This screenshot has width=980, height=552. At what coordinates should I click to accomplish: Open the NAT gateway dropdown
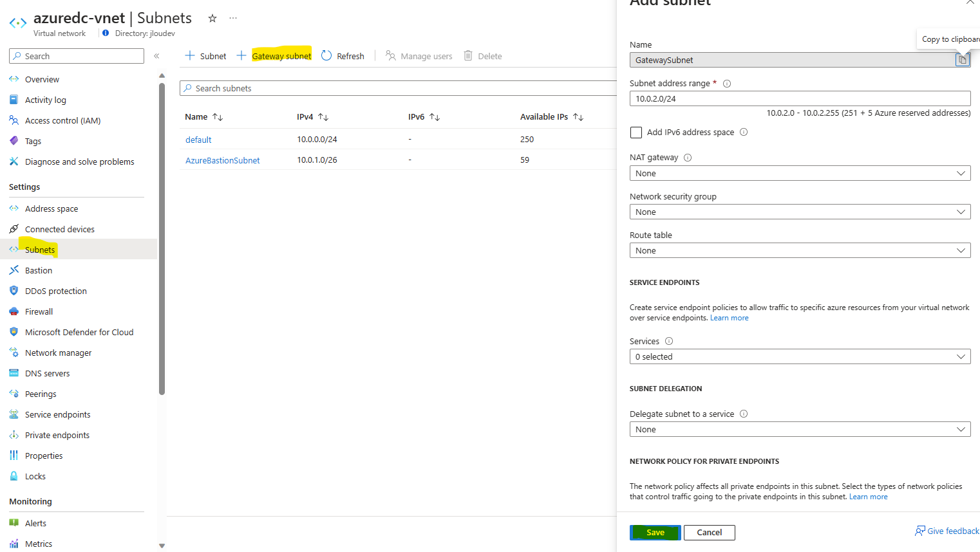click(800, 173)
